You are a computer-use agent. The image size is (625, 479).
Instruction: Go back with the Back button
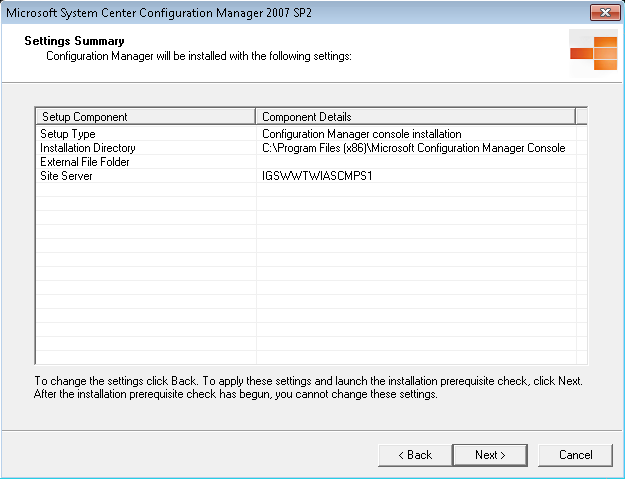415,455
